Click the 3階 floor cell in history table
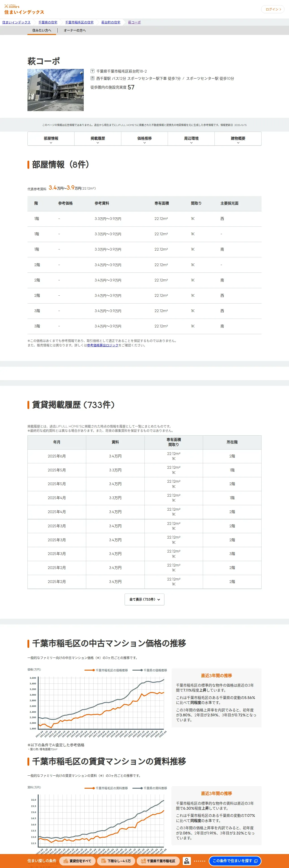 232,554
